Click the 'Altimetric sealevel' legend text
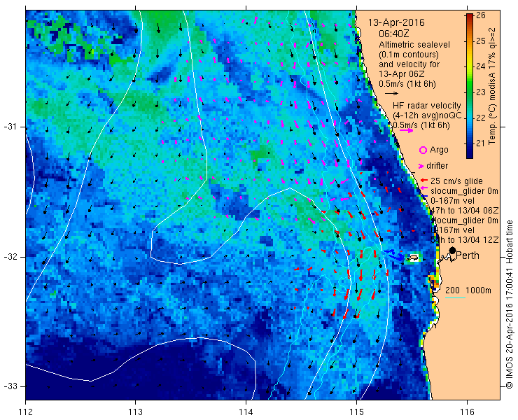This screenshot has height=420, width=518. click(414, 44)
